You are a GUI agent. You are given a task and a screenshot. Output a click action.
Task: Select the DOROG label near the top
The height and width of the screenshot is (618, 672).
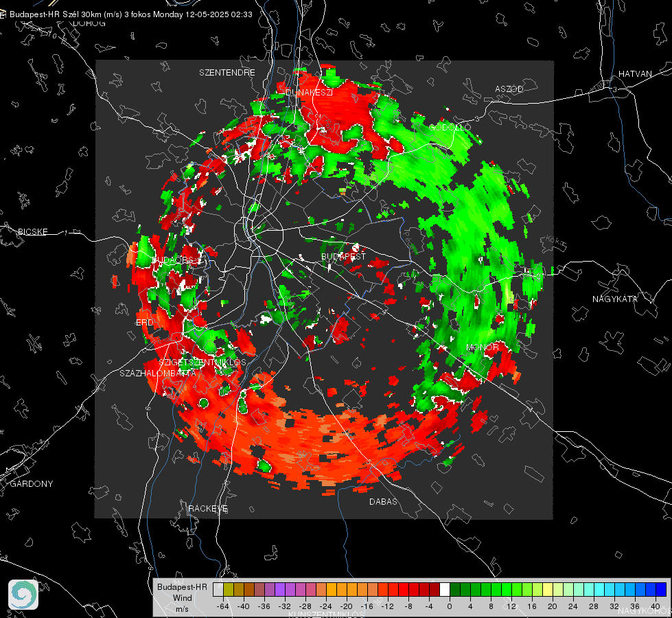click(x=89, y=23)
